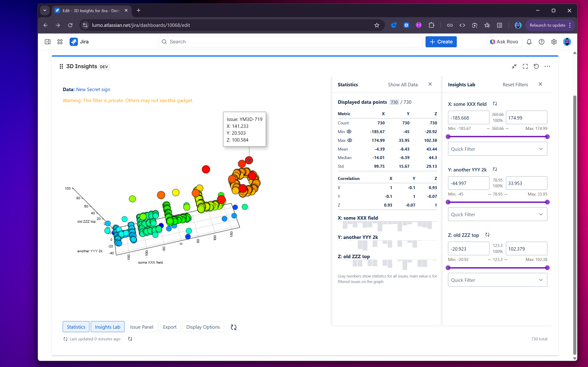This screenshot has height=367, width=588.
Task: Click the gadget refresh icon in header
Action: pyautogui.click(x=536, y=66)
